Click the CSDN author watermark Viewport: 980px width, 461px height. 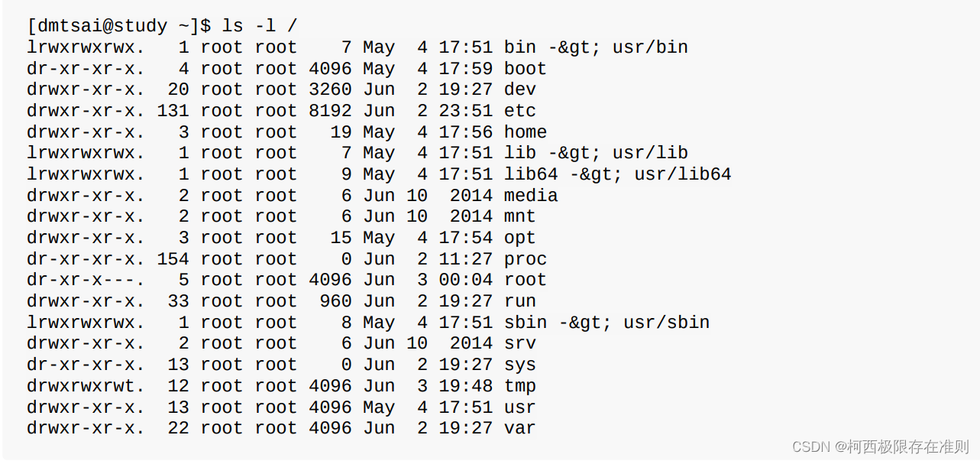click(x=880, y=446)
